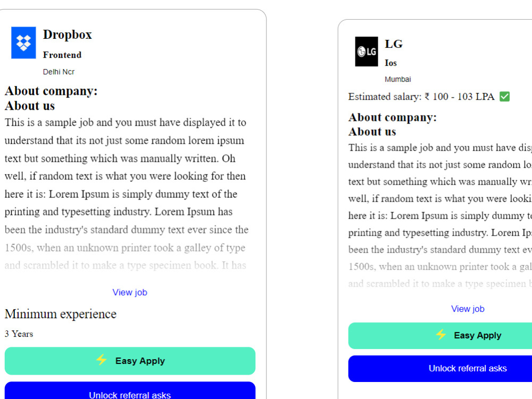Unlock referral asks for LG job
This screenshot has height=399, width=532.
click(440, 369)
